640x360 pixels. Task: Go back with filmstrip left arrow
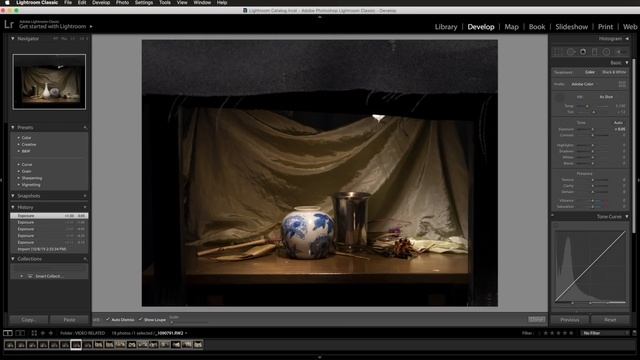(43, 333)
